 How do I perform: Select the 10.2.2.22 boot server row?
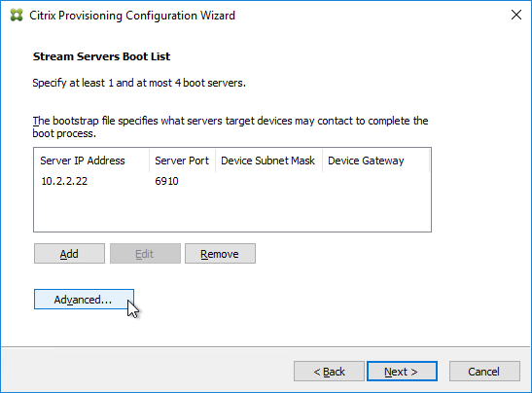tap(232, 181)
